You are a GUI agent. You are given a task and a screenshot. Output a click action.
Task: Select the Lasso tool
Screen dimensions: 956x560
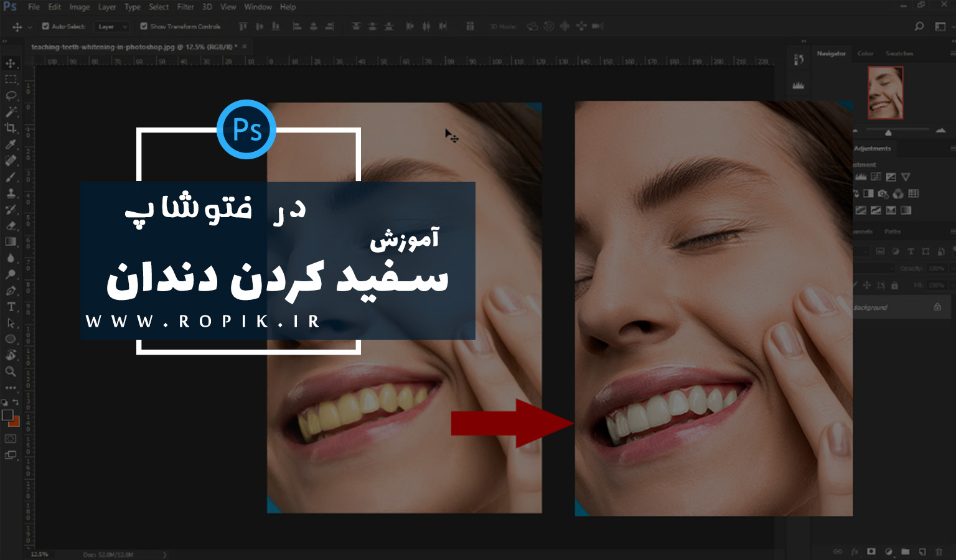click(11, 96)
